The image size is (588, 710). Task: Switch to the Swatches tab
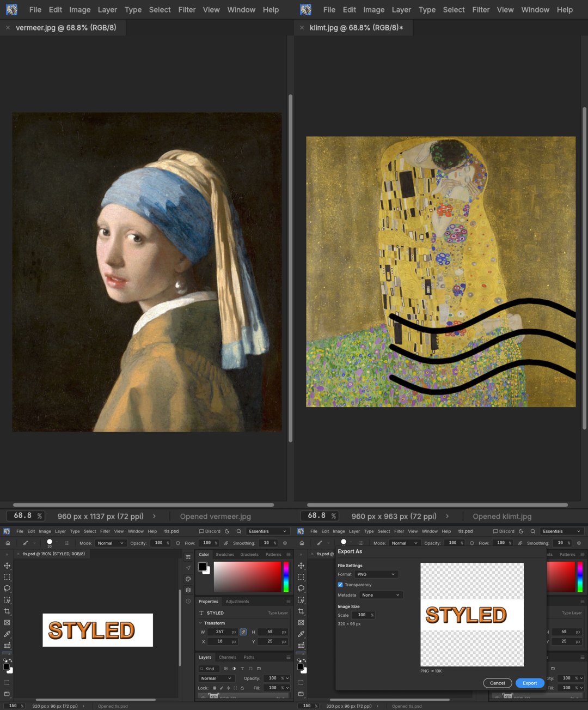point(225,555)
